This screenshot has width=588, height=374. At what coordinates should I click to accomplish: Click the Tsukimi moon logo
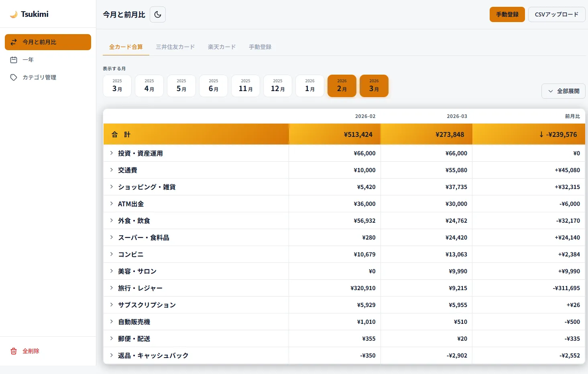click(x=14, y=14)
